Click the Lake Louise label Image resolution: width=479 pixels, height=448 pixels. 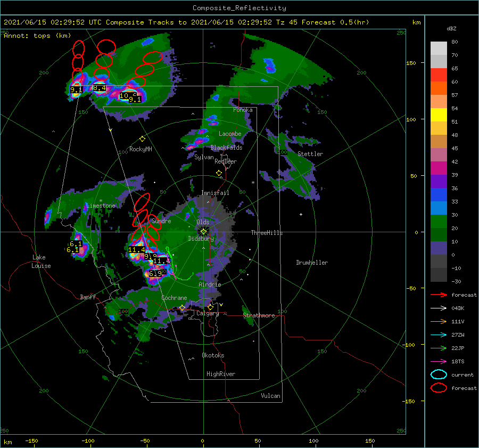[41, 262]
